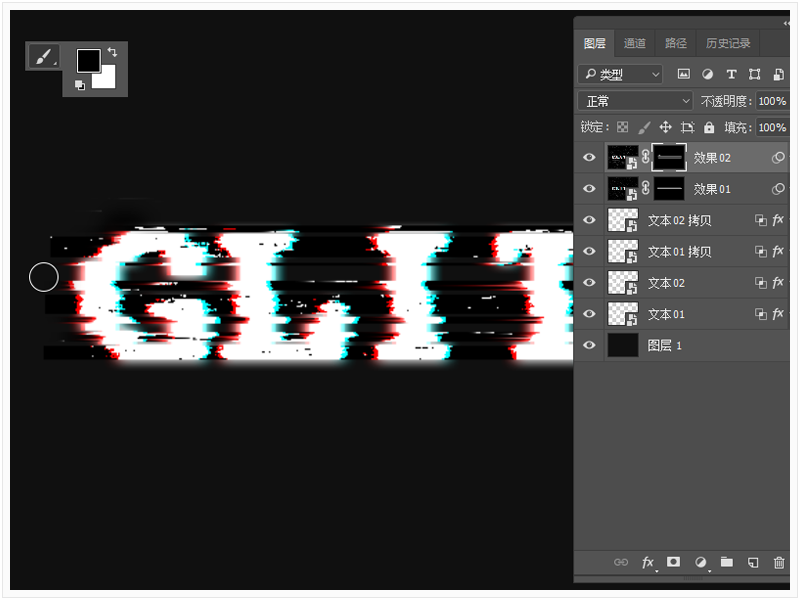Add a layer mask from panel footer
This screenshot has width=800, height=600.
pyautogui.click(x=674, y=562)
